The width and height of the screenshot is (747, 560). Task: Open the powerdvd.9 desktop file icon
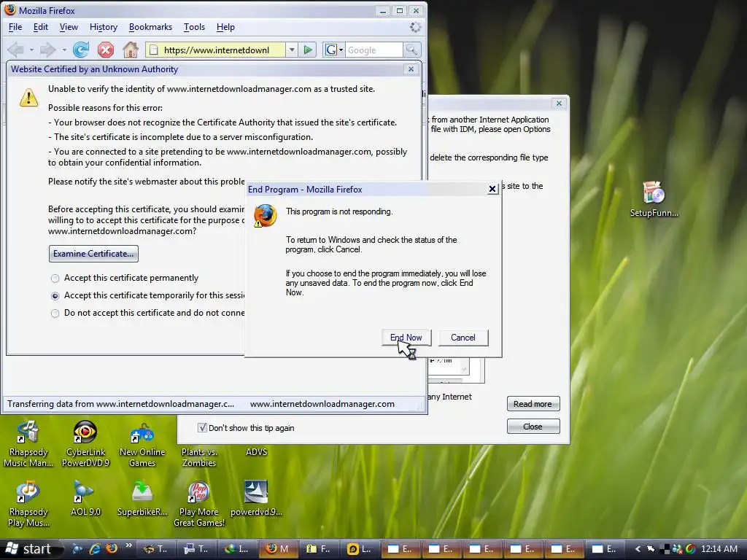(x=256, y=498)
